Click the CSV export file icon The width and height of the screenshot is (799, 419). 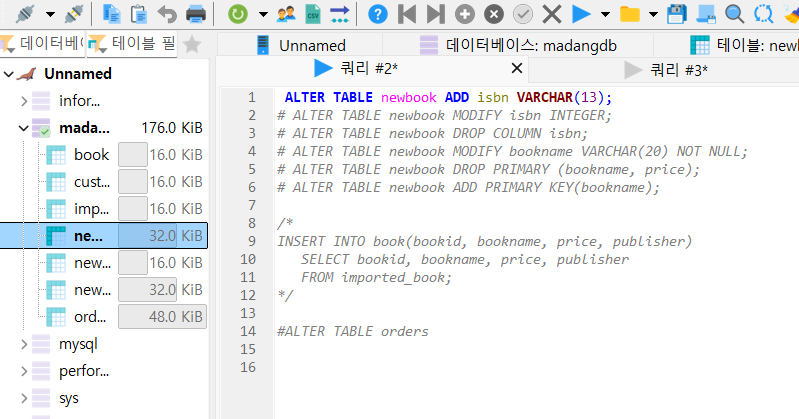click(313, 14)
